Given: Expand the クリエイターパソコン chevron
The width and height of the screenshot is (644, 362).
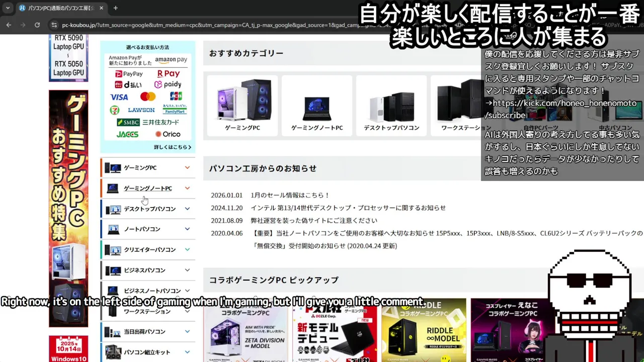Looking at the screenshot, I should pyautogui.click(x=187, y=250).
